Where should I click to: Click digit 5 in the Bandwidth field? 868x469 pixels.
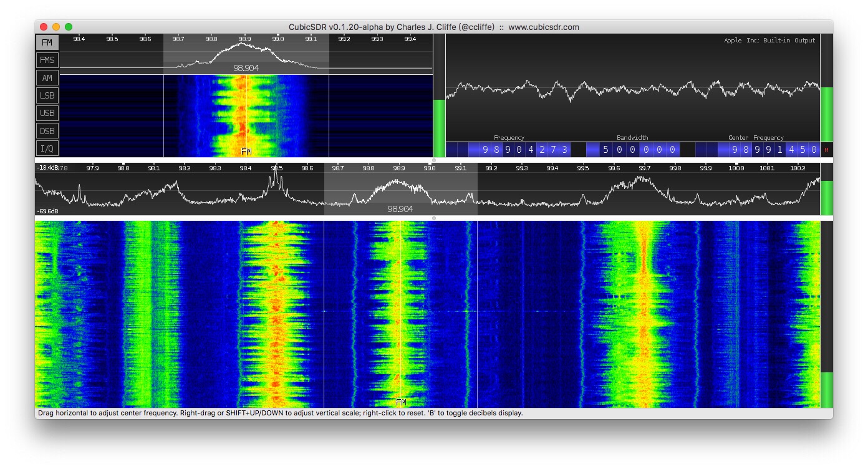pyautogui.click(x=605, y=150)
